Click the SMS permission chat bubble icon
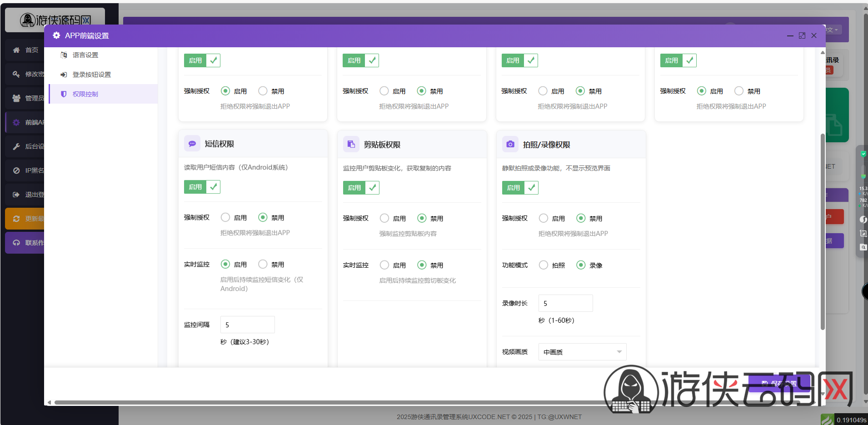Image resolution: width=868 pixels, height=425 pixels. pos(192,144)
